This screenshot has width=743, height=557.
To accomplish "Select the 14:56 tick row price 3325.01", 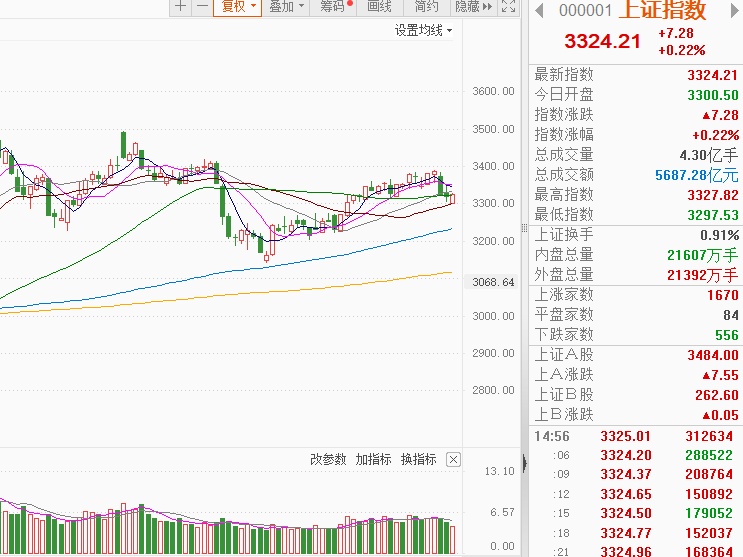I will [625, 436].
